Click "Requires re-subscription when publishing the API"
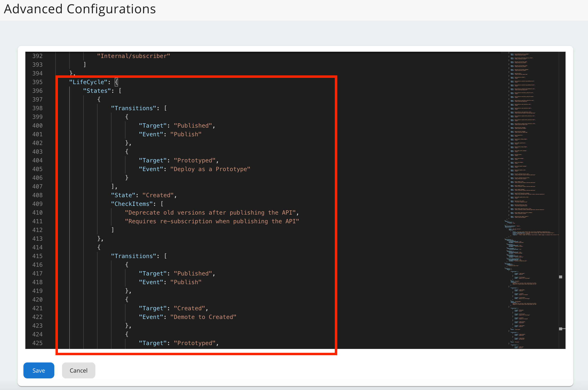The height and width of the screenshot is (390, 588). click(x=212, y=221)
